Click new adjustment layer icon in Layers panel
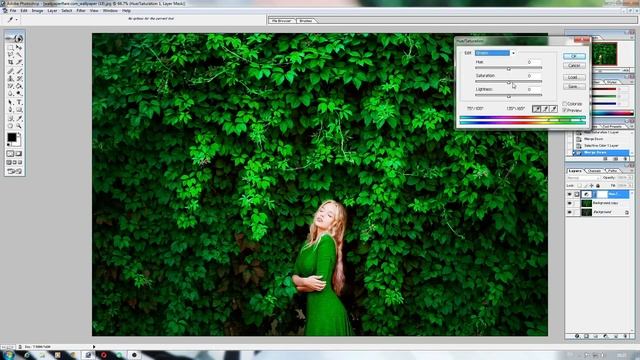 (x=605, y=336)
